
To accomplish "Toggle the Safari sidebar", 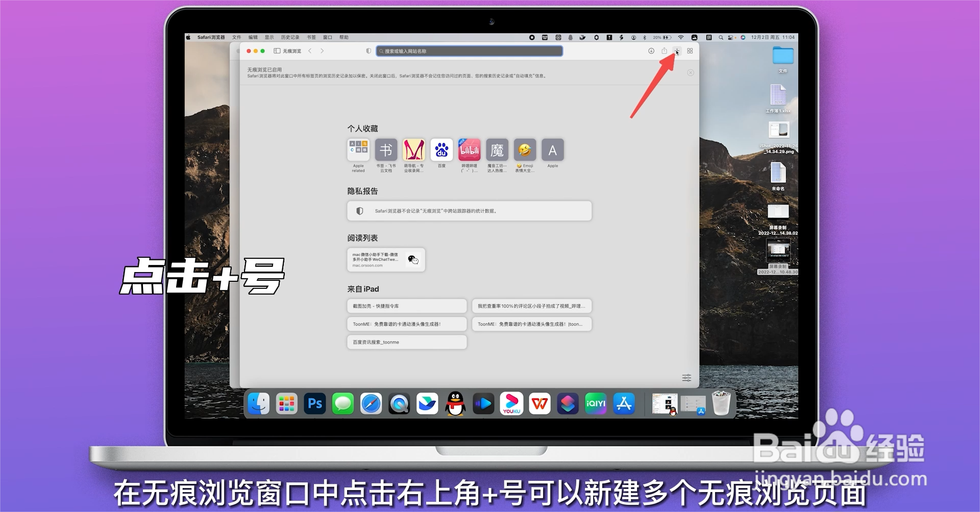I will click(x=276, y=51).
